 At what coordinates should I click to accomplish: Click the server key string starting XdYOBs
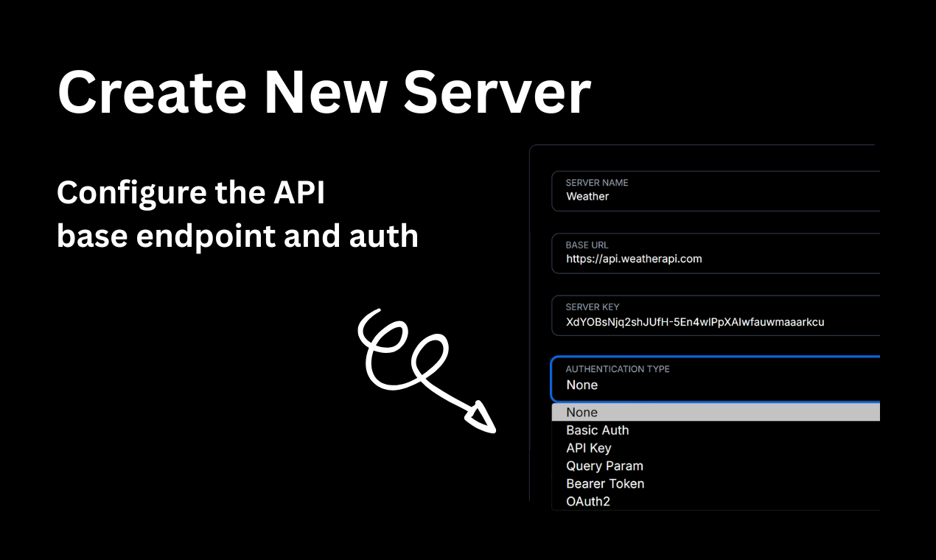coord(695,321)
